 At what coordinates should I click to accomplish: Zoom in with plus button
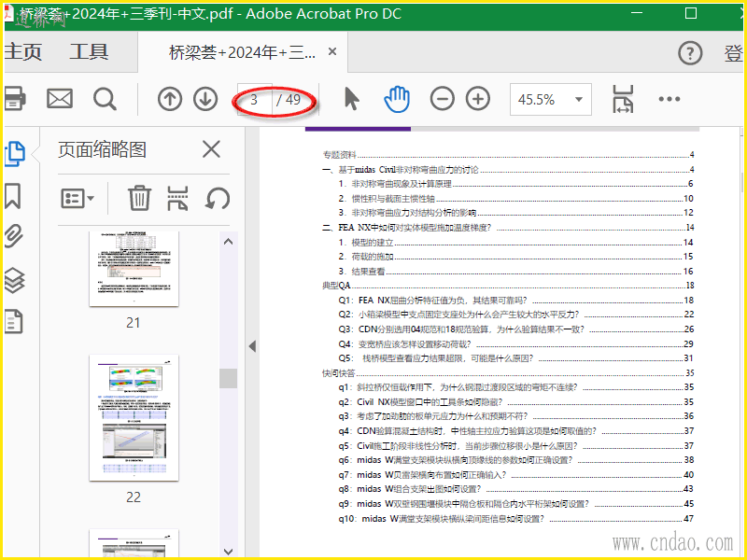pyautogui.click(x=478, y=99)
